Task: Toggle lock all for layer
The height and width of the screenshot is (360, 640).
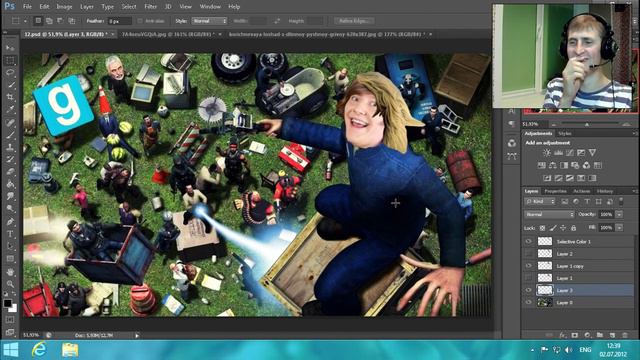Action: point(573,228)
